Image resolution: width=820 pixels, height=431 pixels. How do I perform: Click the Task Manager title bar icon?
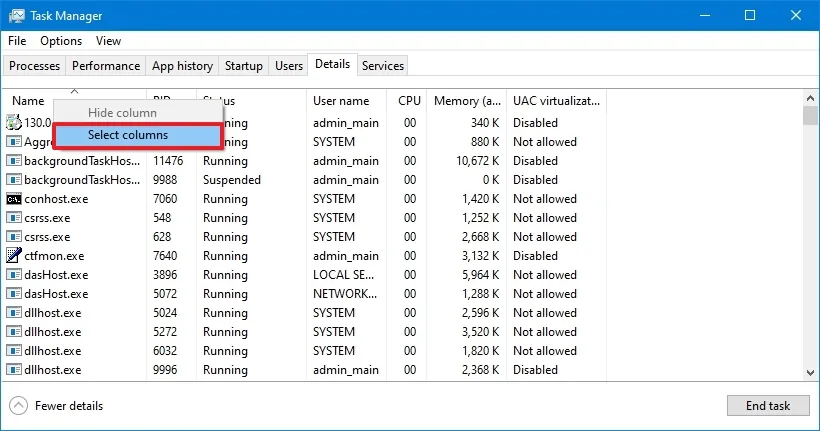click(16, 16)
